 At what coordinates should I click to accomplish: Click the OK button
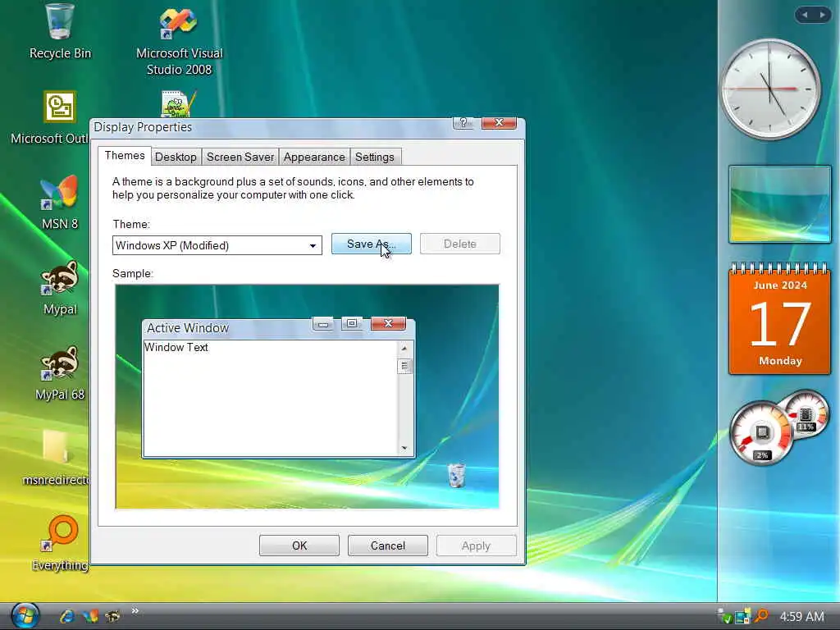[299, 546]
